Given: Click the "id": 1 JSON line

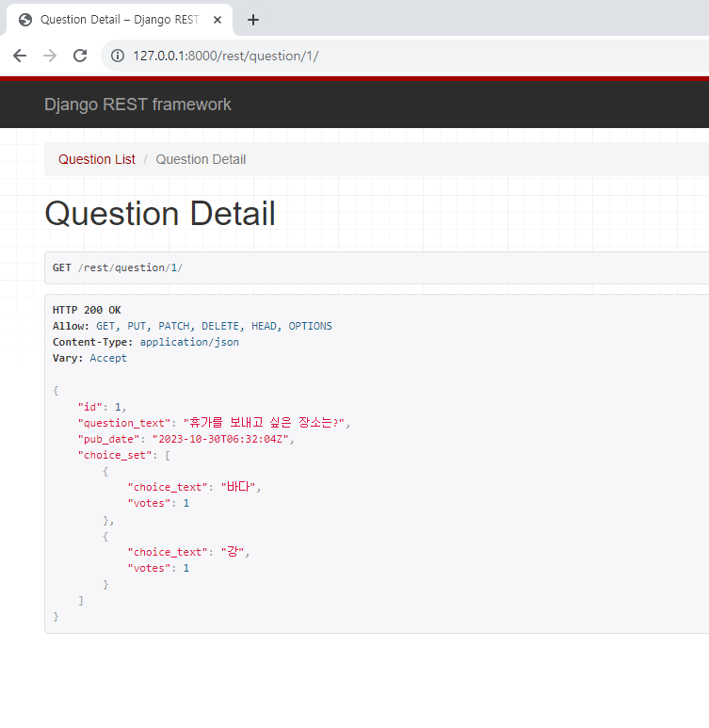Looking at the screenshot, I should (102, 407).
